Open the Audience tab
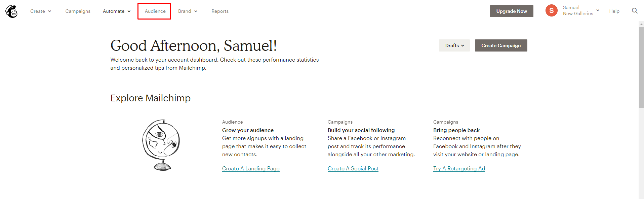This screenshot has height=199, width=644. [155, 11]
